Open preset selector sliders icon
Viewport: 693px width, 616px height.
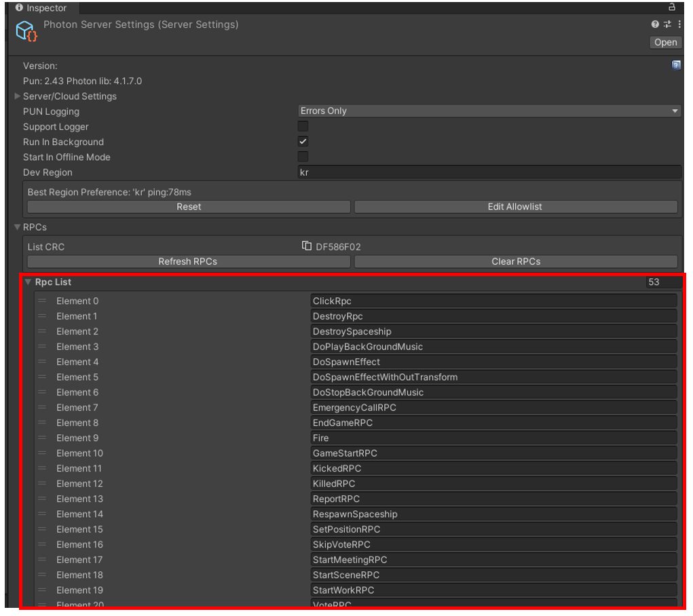coord(667,24)
